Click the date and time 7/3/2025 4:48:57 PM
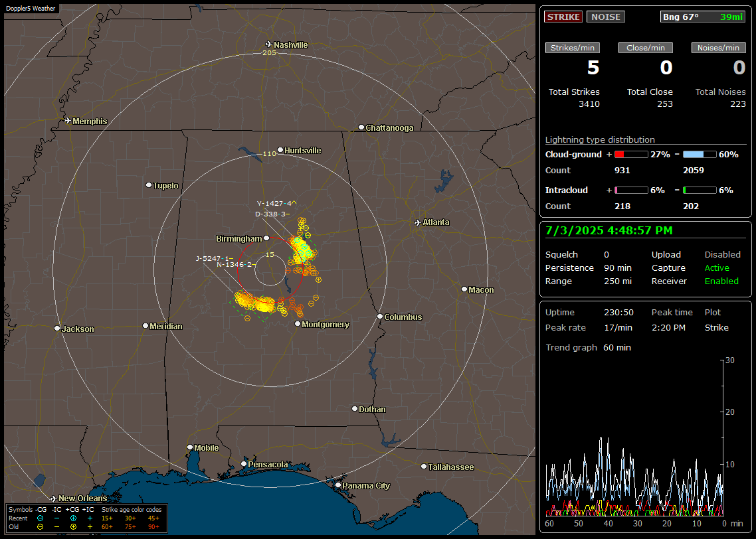This screenshot has height=539, width=756. [609, 230]
